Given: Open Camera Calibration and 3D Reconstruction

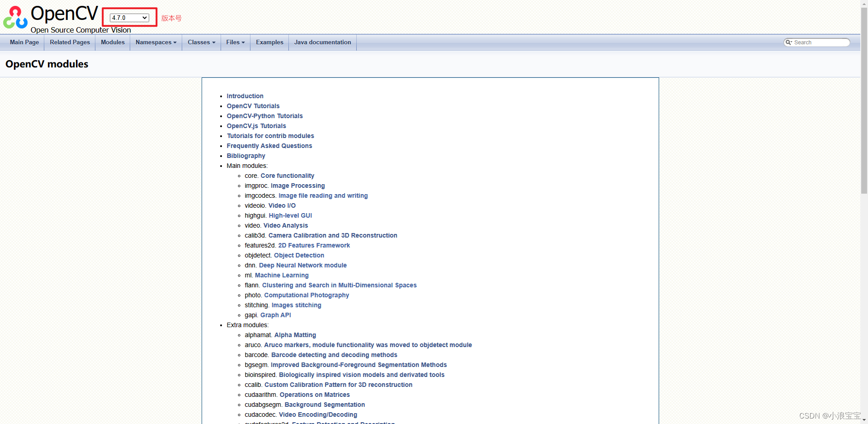Looking at the screenshot, I should tap(333, 235).
